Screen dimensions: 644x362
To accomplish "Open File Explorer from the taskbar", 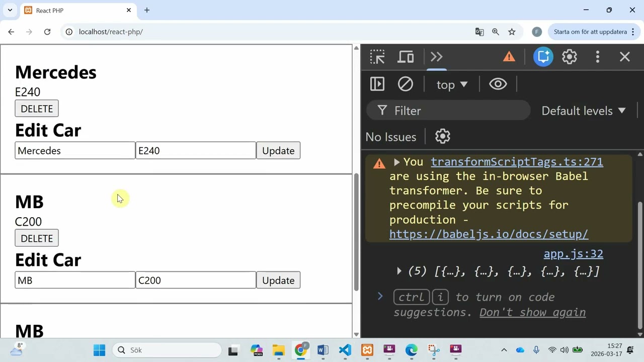I will click(x=279, y=350).
